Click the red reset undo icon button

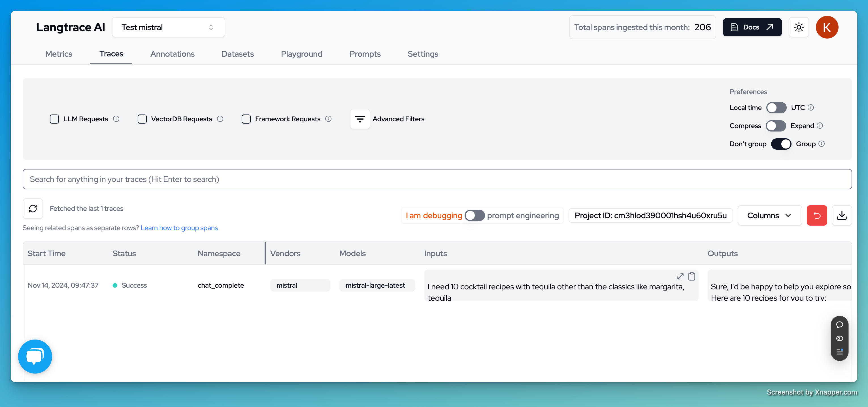point(816,215)
